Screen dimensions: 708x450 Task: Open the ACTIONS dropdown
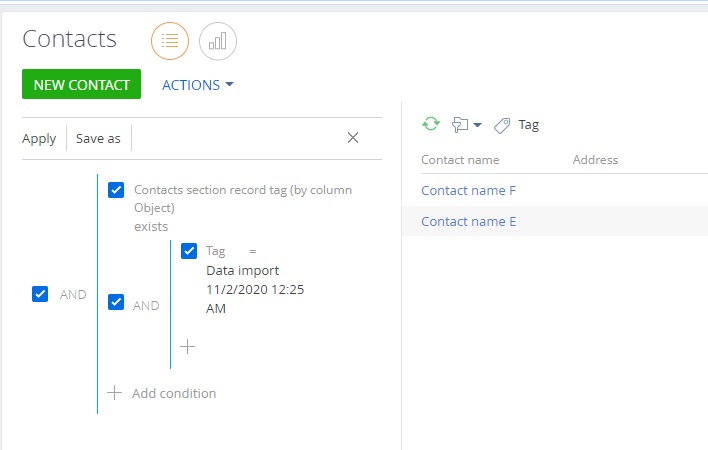click(x=198, y=85)
